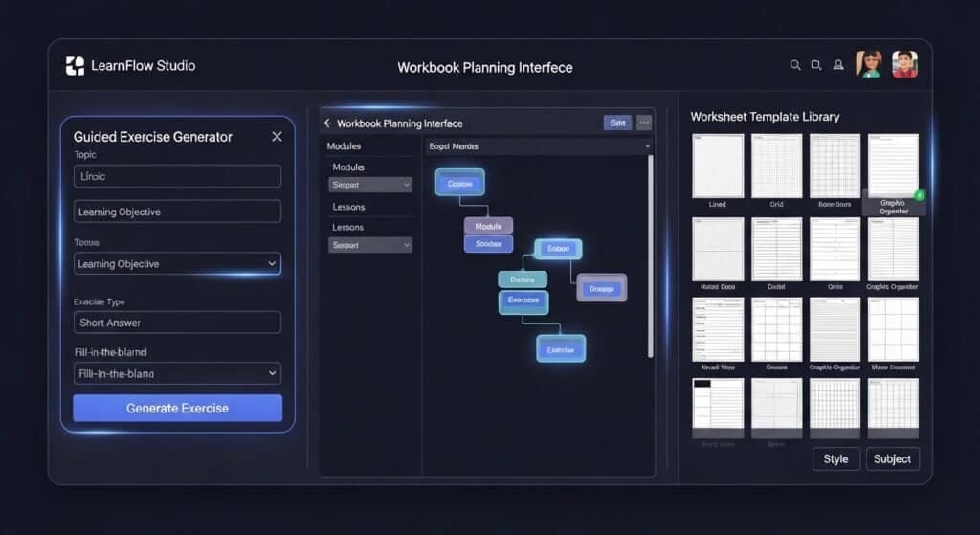Viewport: 980px width, 535px height.
Task: Select the Modules heading in sidebar
Action: (x=344, y=145)
